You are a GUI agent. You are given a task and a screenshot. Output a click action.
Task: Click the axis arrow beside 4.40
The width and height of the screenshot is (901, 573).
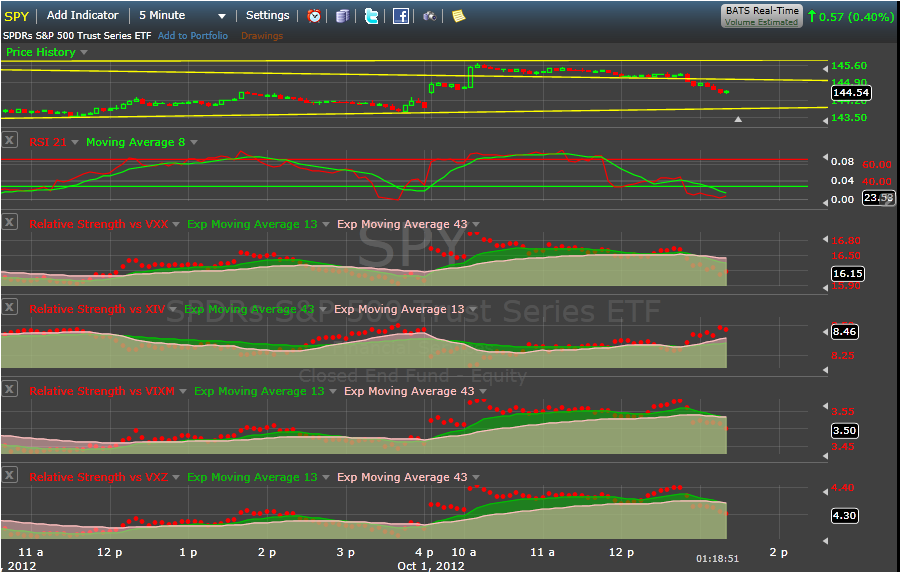(826, 491)
